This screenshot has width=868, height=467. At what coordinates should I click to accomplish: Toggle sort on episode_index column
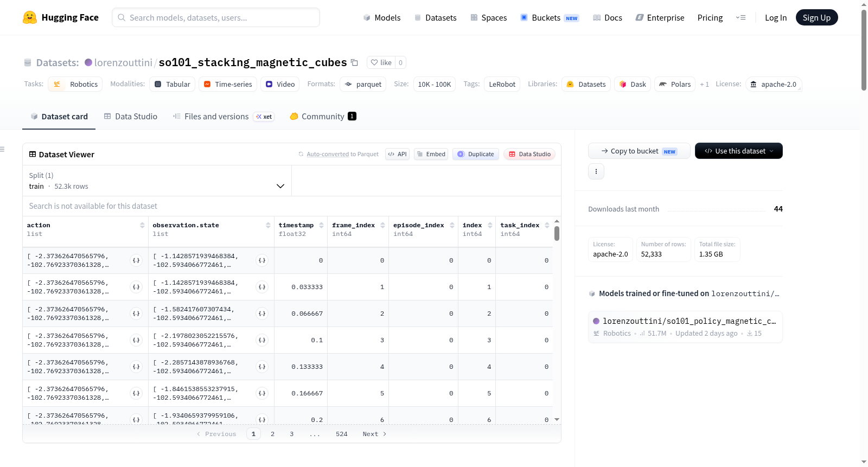452,225
